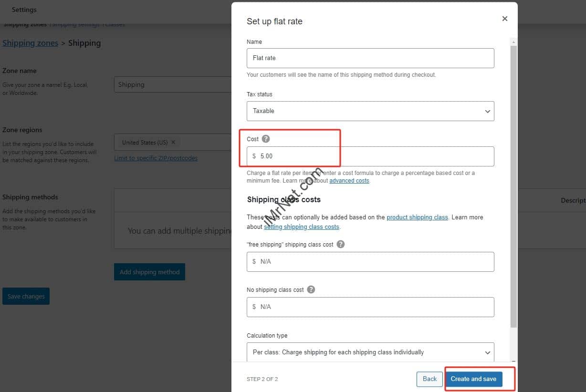This screenshot has width=586, height=392.
Task: Open the Tax status dropdown
Action: 370,111
